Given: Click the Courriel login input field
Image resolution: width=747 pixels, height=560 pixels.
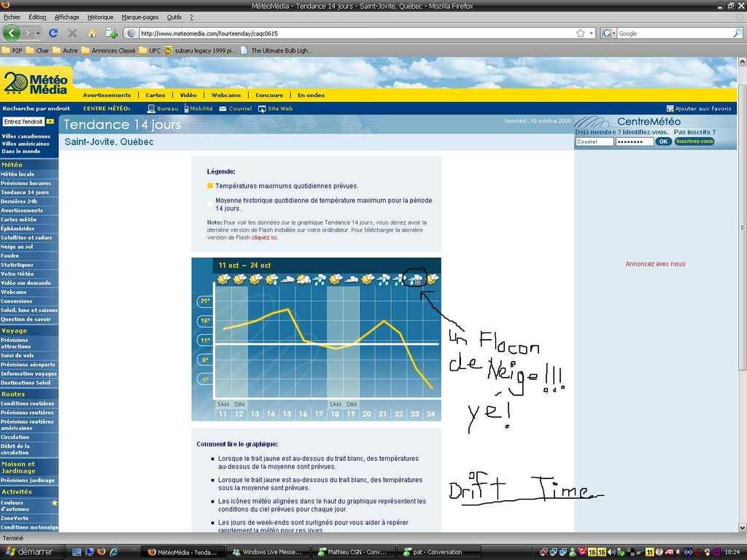Looking at the screenshot, I should pos(595,141).
